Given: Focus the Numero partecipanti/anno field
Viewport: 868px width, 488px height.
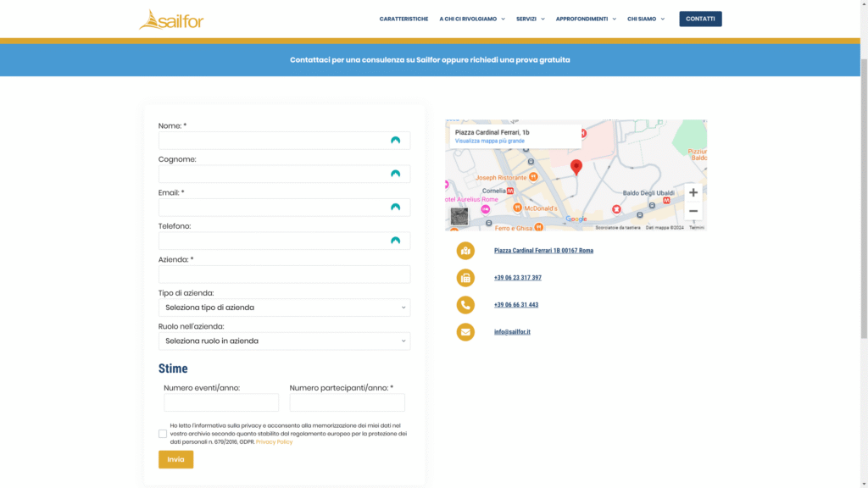Looking at the screenshot, I should click(347, 402).
